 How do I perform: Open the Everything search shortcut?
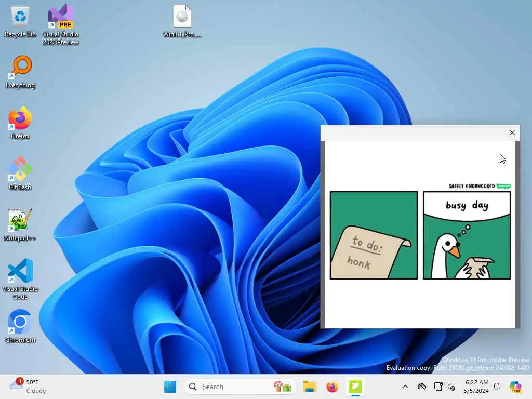coord(20,72)
